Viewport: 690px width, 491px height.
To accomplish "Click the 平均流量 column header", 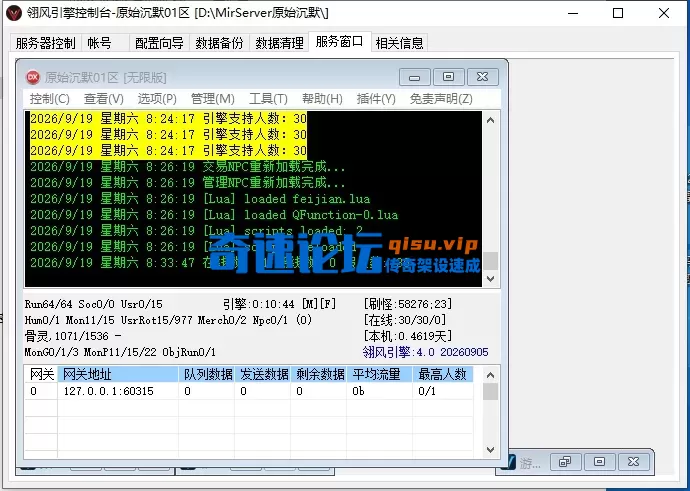I will (x=379, y=374).
